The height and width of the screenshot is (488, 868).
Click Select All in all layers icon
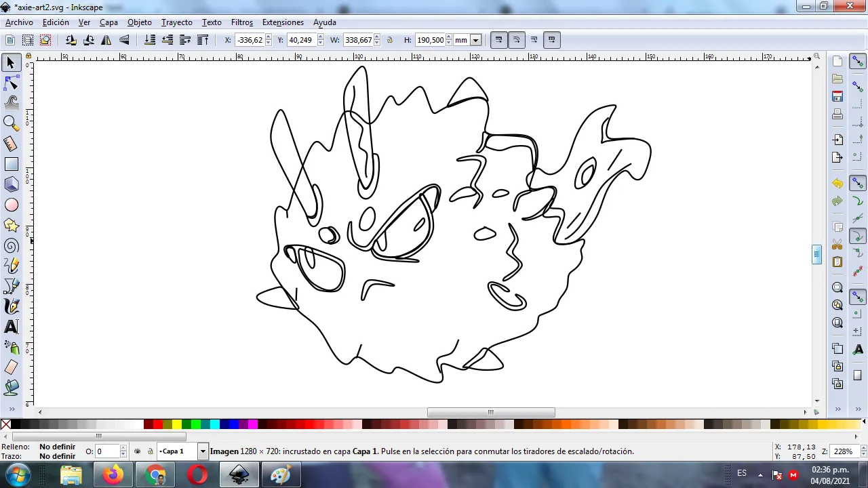click(28, 40)
